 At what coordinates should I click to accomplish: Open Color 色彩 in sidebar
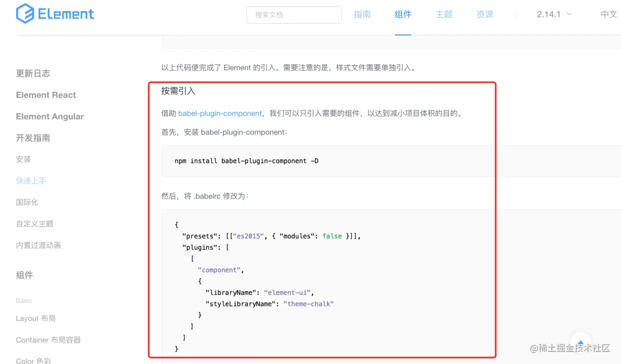pos(34,360)
